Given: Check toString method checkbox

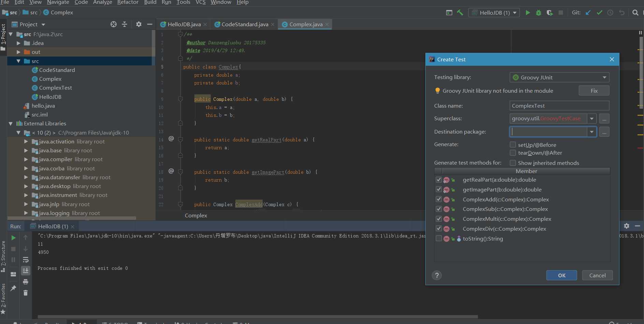Looking at the screenshot, I should [439, 238].
